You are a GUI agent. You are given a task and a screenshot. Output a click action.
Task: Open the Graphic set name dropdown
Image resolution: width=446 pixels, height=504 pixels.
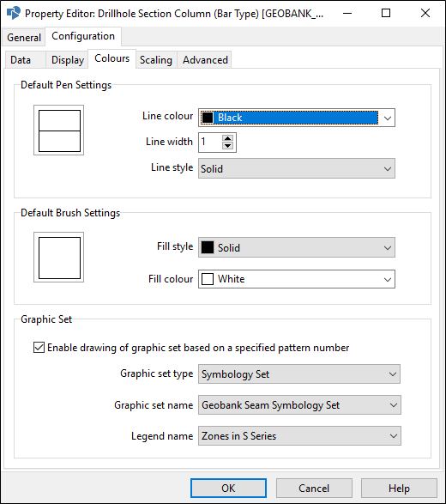pos(299,404)
